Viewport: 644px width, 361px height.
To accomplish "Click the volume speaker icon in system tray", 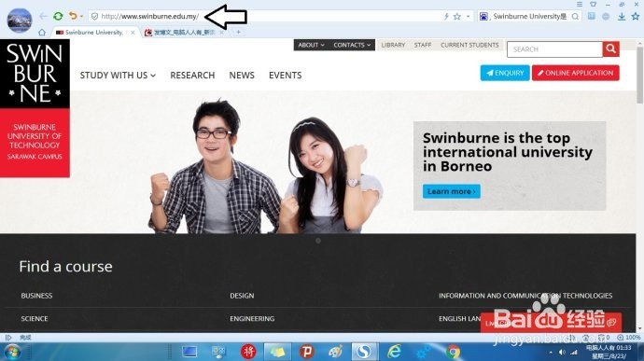I will point(562,353).
